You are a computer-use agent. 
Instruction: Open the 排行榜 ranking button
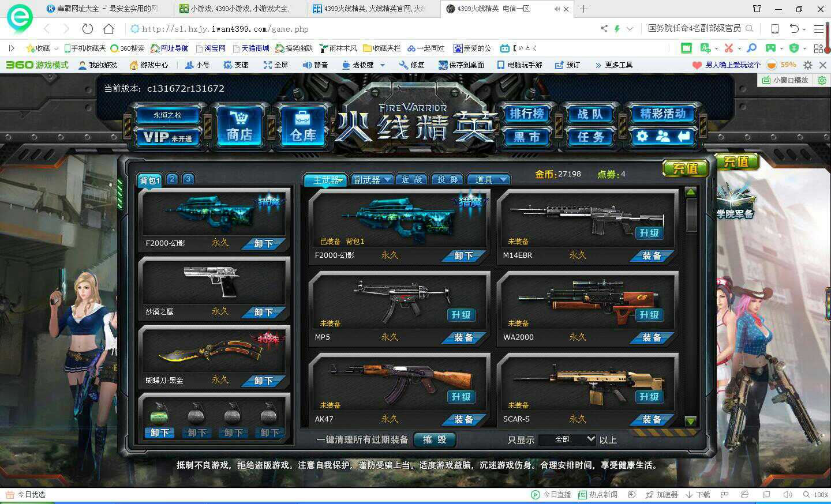coord(527,114)
